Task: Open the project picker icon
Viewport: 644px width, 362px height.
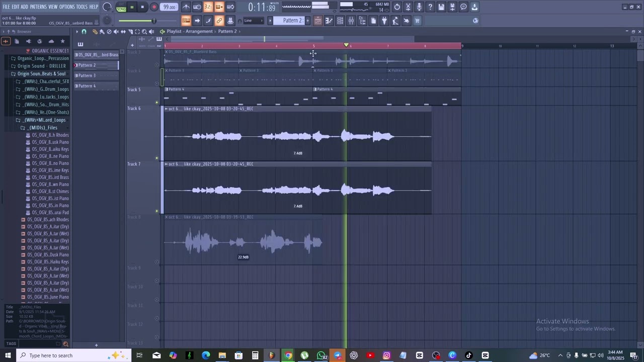Action: click(x=373, y=21)
